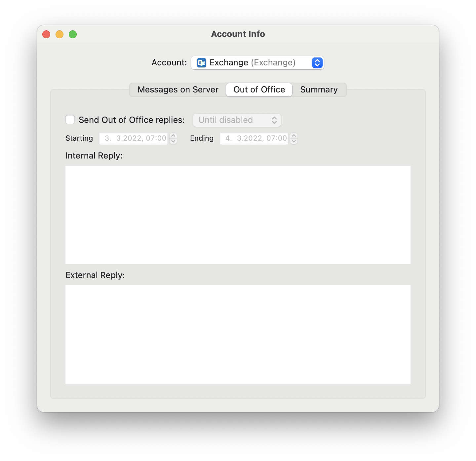Decrease Ending date using down stepper arrow
Viewport: 476px width, 461px height.
294,141
